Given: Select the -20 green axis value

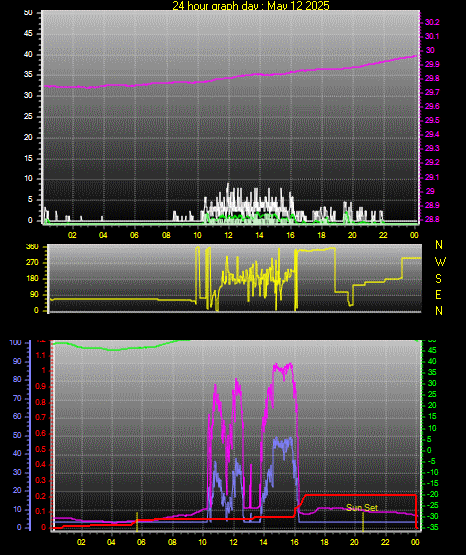Looking at the screenshot, I should pyautogui.click(x=432, y=494).
